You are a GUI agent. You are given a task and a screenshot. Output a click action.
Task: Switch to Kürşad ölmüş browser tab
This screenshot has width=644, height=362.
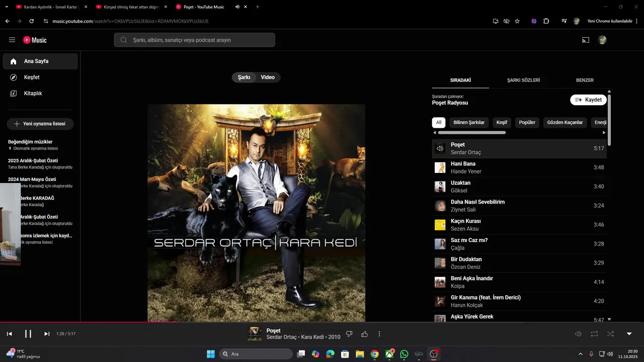(x=131, y=7)
